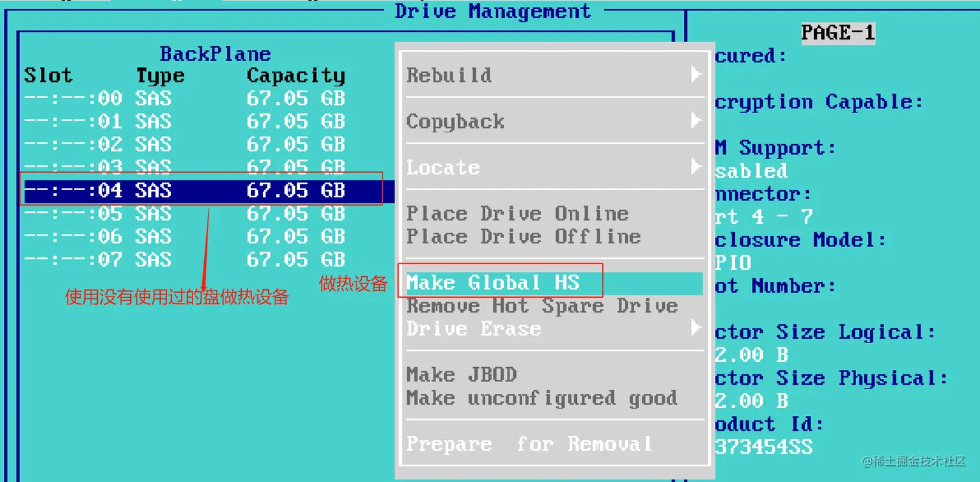Select Place Drive Offline menu entry
This screenshot has height=482, width=980.
(x=524, y=236)
